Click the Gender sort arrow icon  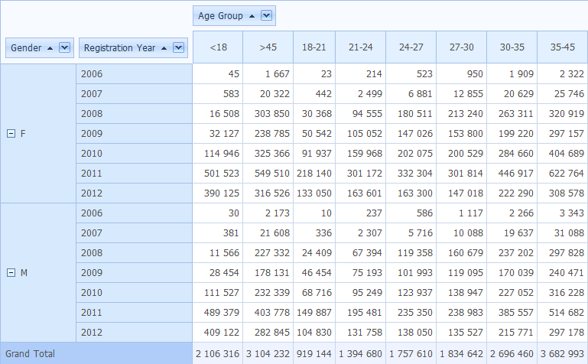[x=50, y=48]
